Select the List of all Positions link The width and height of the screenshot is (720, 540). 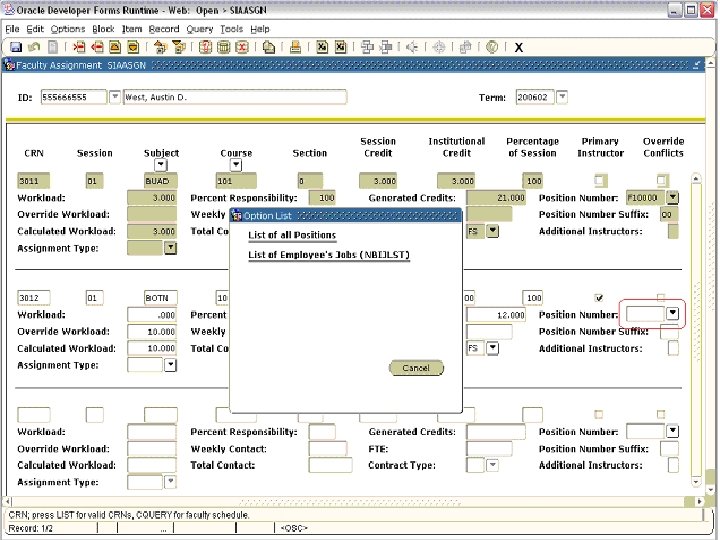point(292,235)
